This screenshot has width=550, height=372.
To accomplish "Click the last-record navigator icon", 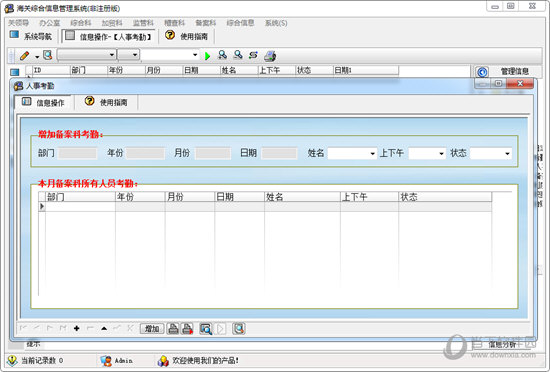I will (x=63, y=328).
